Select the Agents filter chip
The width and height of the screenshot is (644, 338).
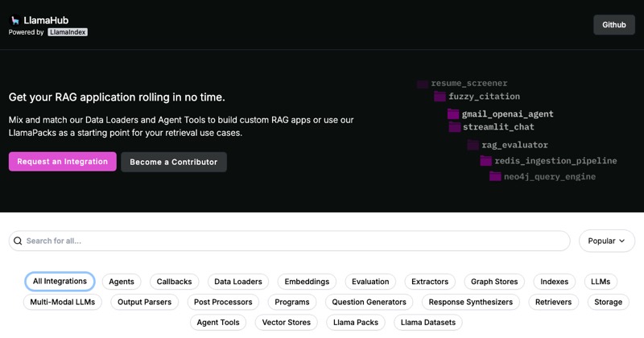(x=122, y=282)
